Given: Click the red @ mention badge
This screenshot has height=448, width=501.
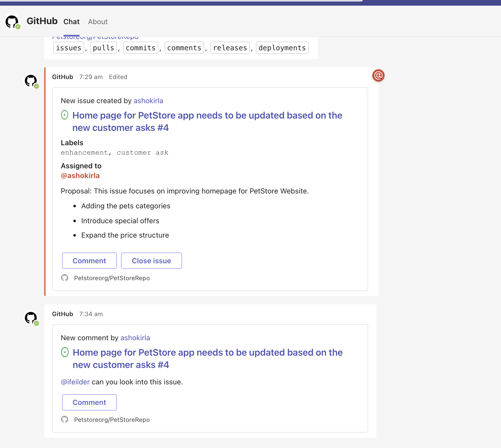Looking at the screenshot, I should tap(378, 75).
